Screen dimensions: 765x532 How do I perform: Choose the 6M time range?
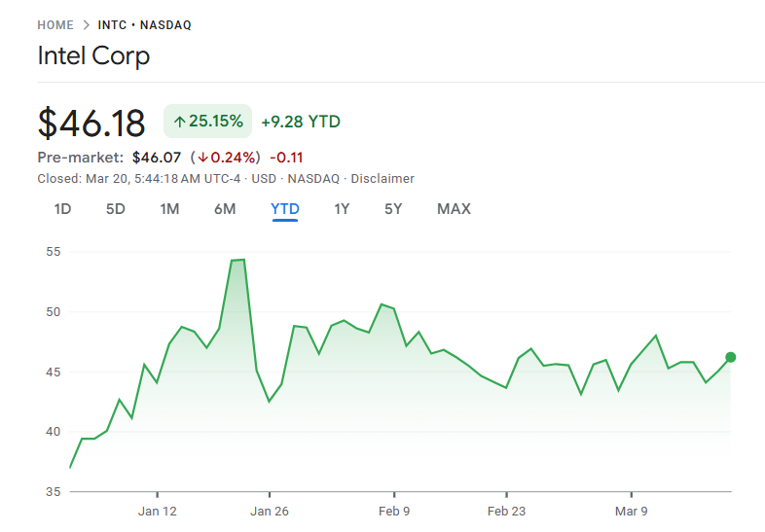click(225, 209)
